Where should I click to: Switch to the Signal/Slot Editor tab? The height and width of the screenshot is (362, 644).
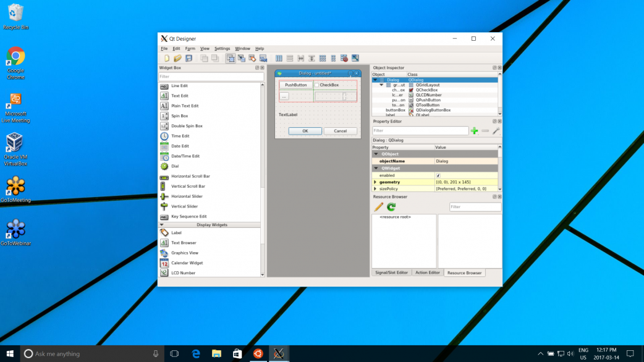[x=391, y=272]
